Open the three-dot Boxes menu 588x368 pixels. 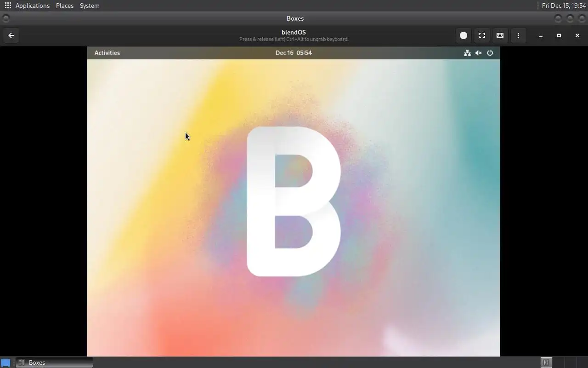pyautogui.click(x=519, y=35)
